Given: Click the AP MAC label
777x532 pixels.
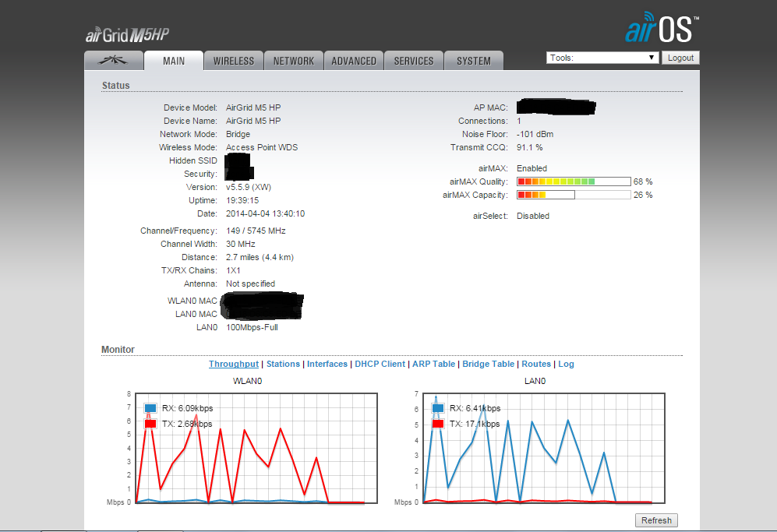Looking at the screenshot, I should pos(490,107).
